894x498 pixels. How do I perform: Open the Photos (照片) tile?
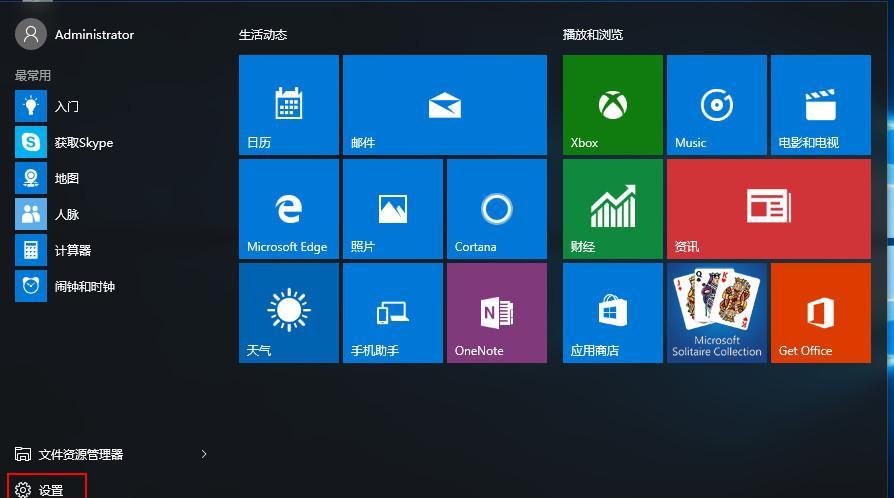pos(393,209)
